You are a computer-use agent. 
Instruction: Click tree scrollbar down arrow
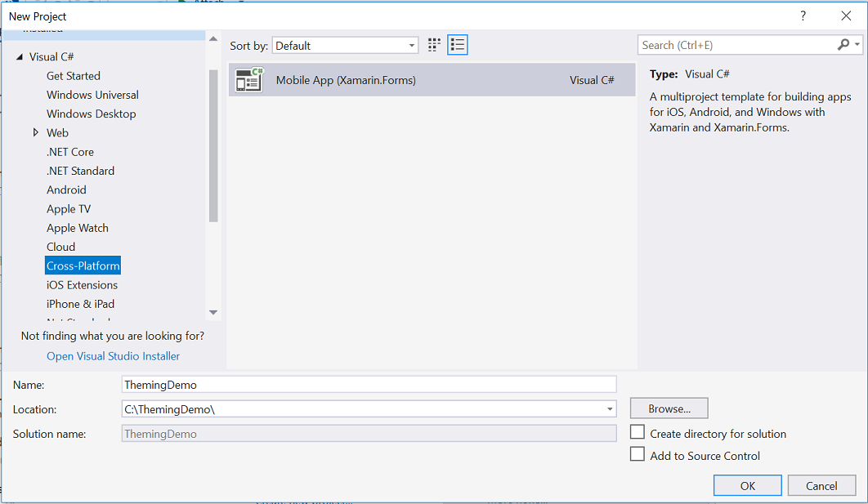point(213,313)
